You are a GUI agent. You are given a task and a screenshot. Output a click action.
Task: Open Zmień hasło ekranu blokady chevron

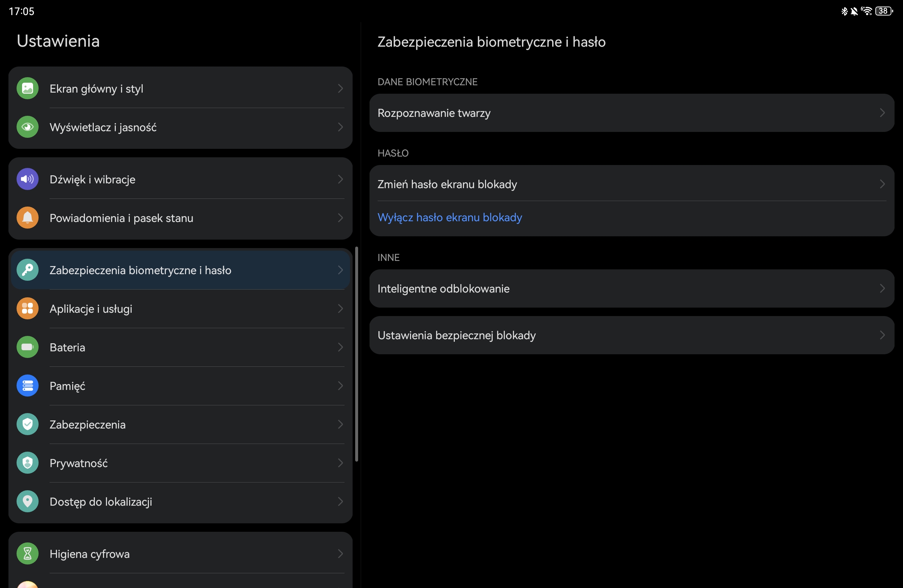click(x=882, y=184)
